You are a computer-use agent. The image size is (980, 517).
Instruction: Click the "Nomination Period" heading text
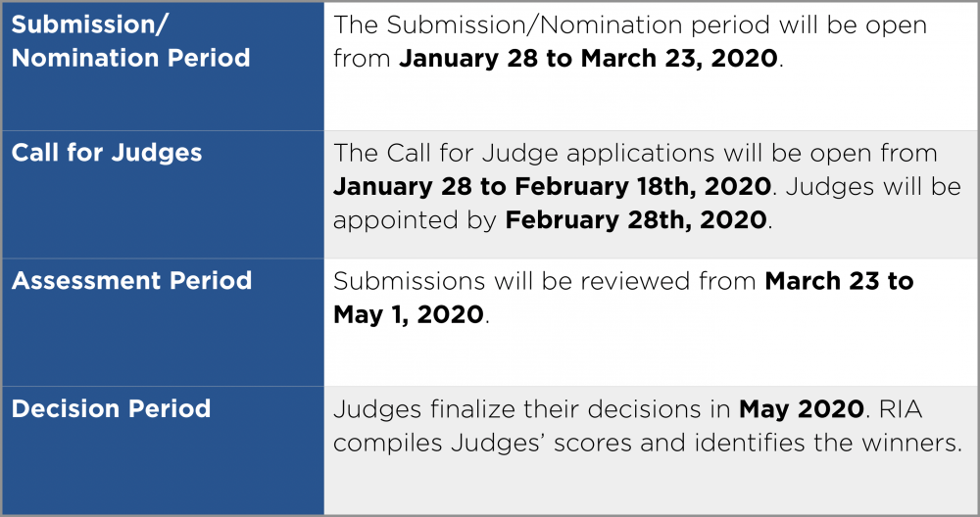click(130, 58)
